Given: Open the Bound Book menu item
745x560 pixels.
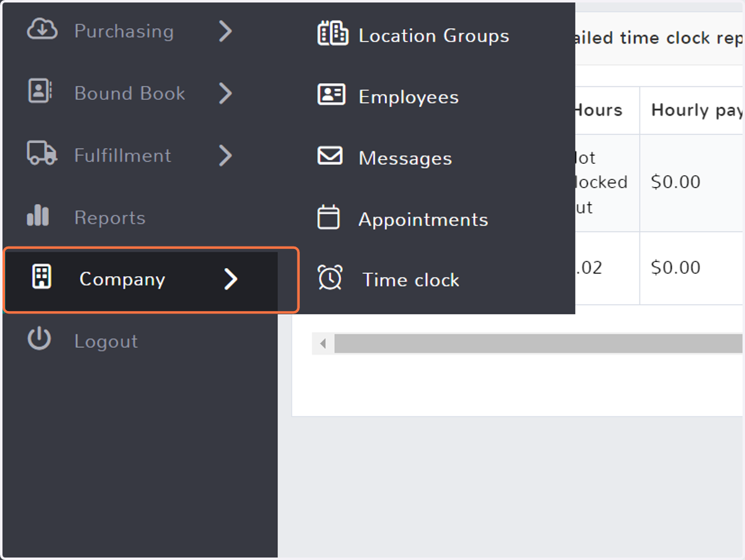Looking at the screenshot, I should tap(130, 93).
